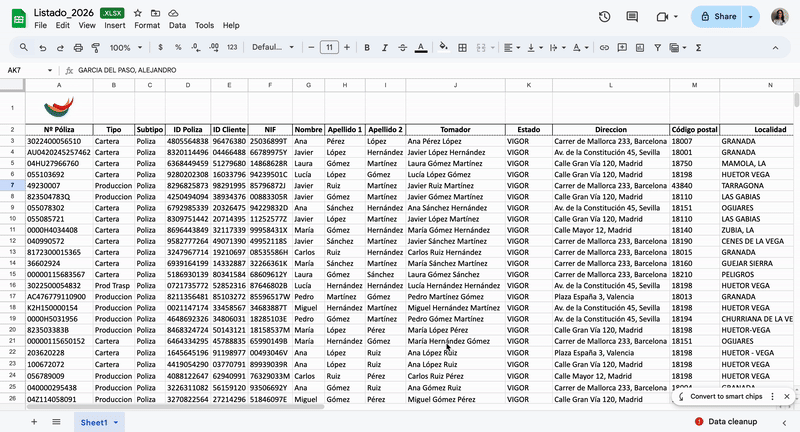Image resolution: width=800 pixels, height=432 pixels.
Task: Show all sheets list
Action: pos(56,422)
